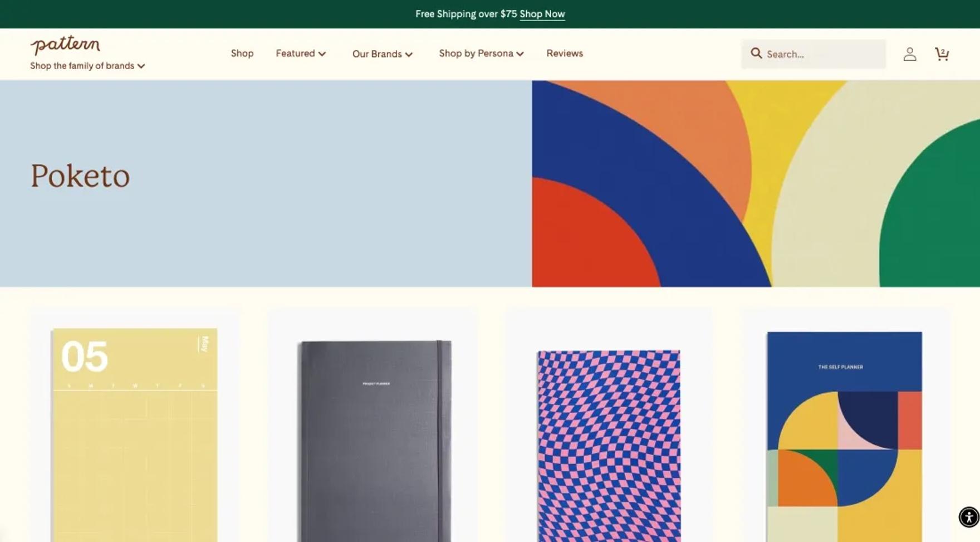
Task: Follow the Shop Now link
Action: [542, 14]
